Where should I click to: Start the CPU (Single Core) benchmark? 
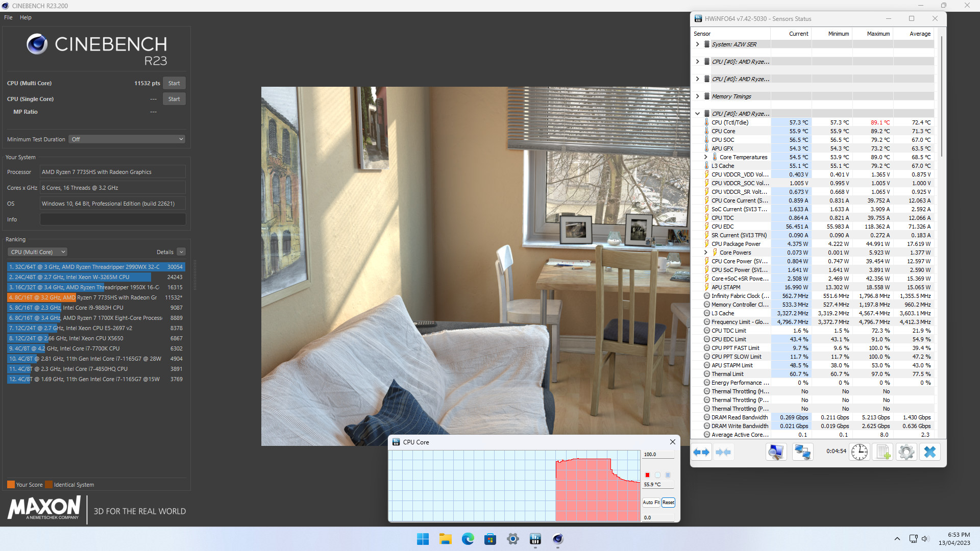pos(174,99)
